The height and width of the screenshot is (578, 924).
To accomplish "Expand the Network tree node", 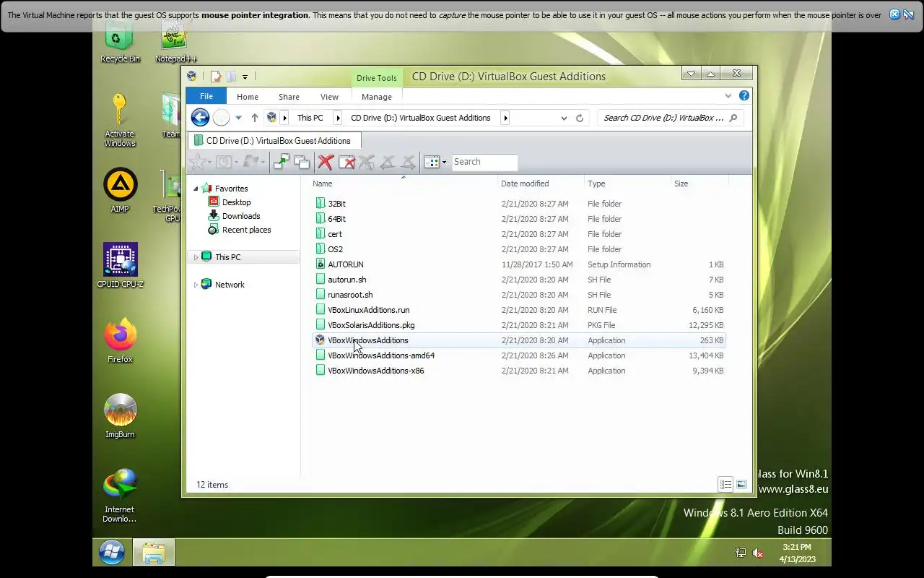I will [x=196, y=285].
